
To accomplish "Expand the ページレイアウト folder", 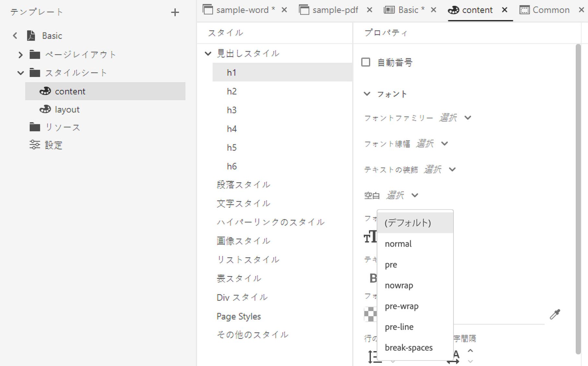I will coord(20,55).
